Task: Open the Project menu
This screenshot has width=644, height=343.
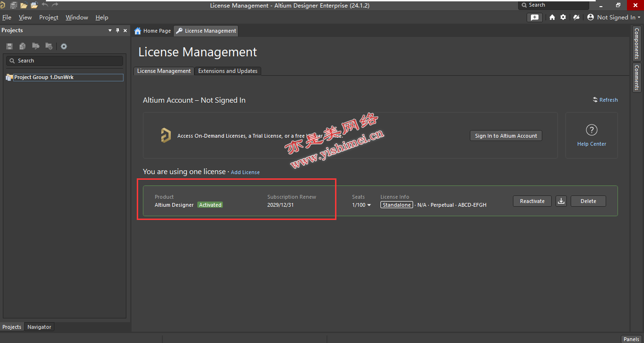Action: [x=49, y=18]
